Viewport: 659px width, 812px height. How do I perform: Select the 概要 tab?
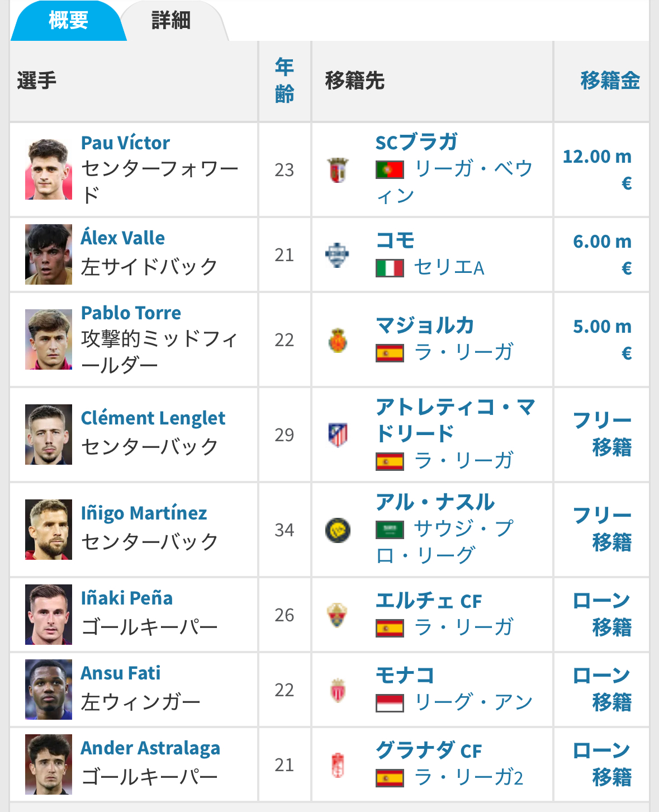coord(68,21)
